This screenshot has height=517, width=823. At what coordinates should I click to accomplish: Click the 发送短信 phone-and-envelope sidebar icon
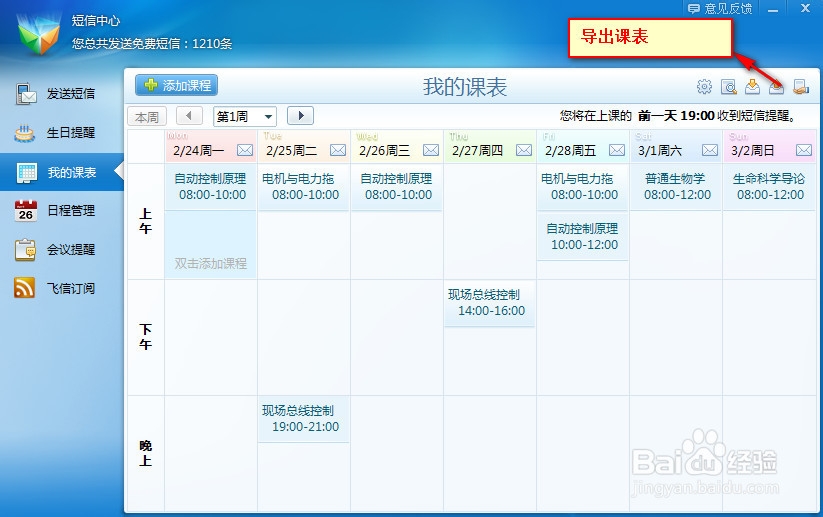(25, 94)
